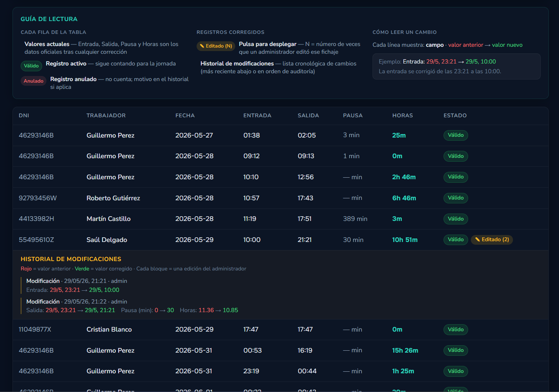Click the 6h 46m hours value

coord(404,198)
